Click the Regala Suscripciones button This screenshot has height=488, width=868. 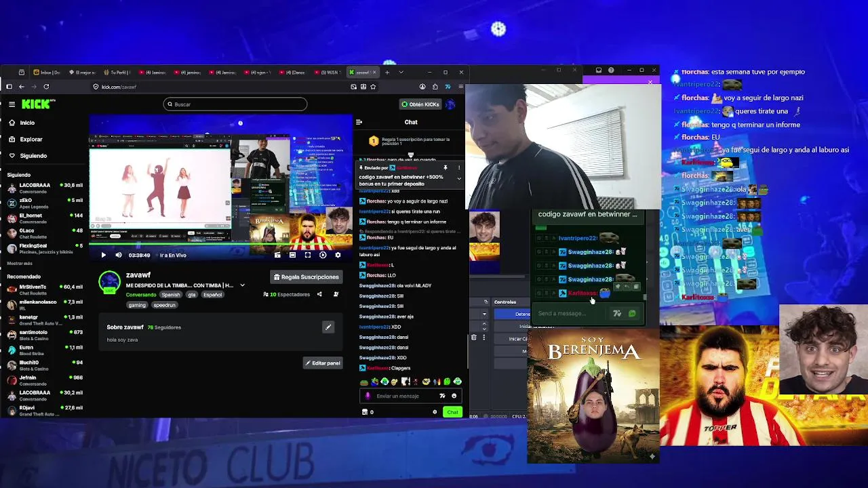[x=305, y=277]
